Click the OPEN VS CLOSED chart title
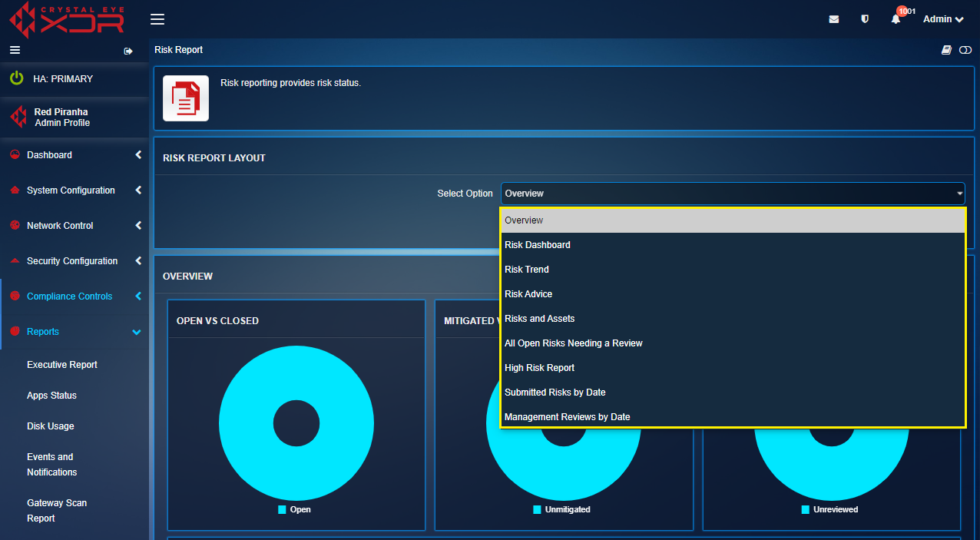The height and width of the screenshot is (540, 980). (217, 321)
